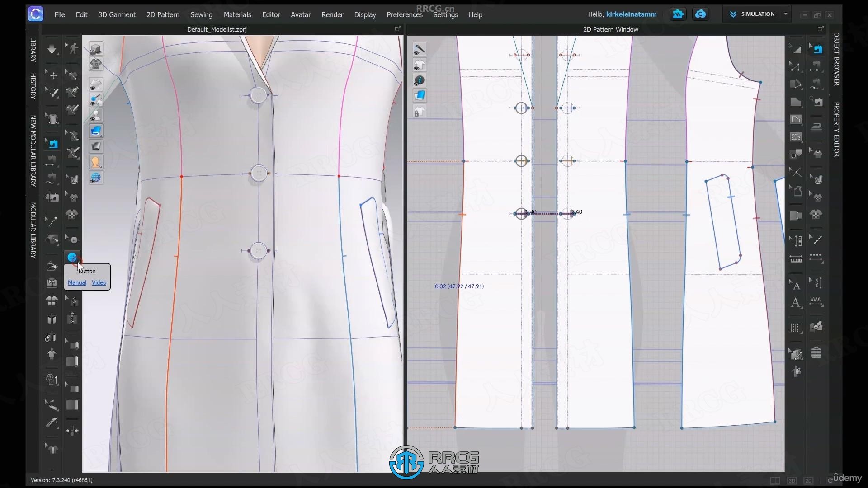Toggle garment display eye in 3D window
Viewport: 868px width, 488px height.
pos(95,84)
